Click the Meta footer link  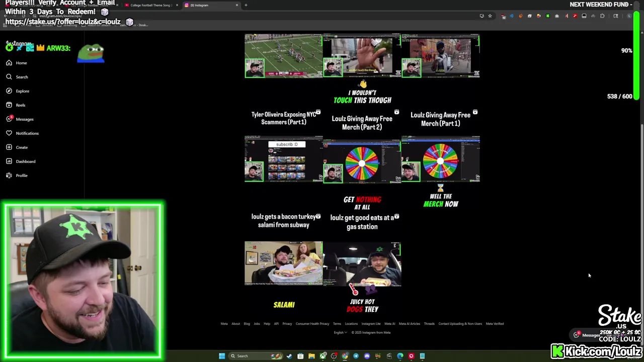tap(224, 324)
